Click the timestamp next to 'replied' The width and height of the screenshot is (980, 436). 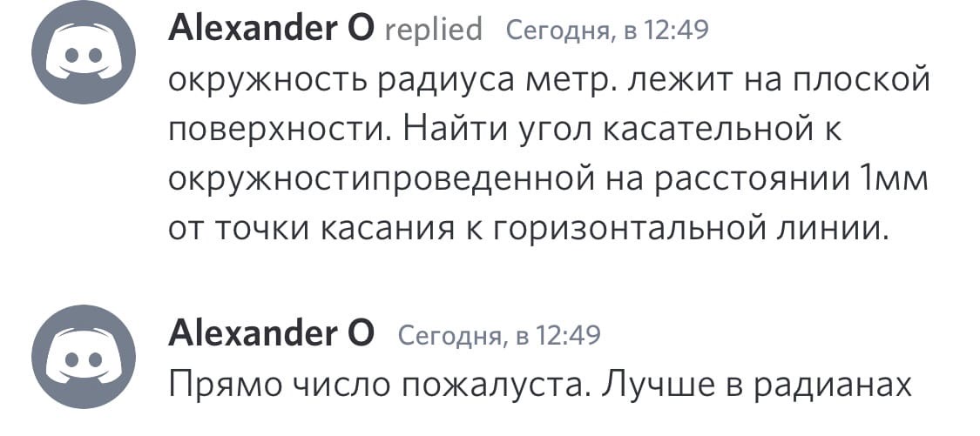(607, 31)
